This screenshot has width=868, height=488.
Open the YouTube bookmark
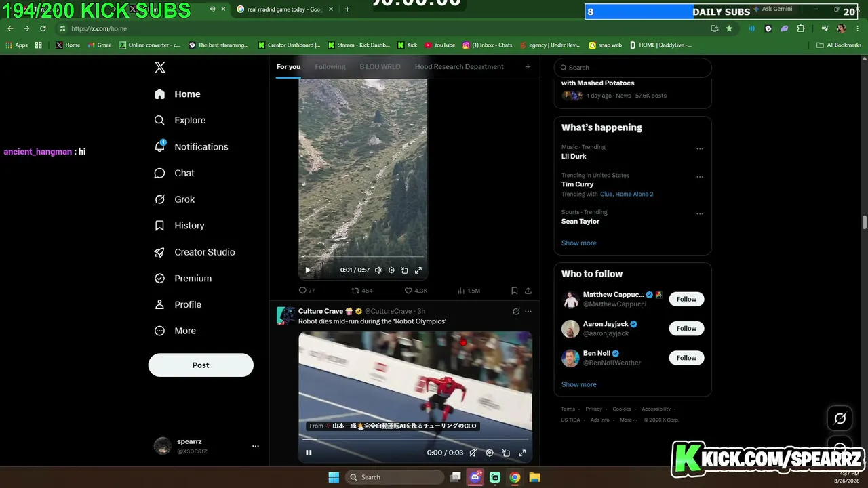[440, 45]
